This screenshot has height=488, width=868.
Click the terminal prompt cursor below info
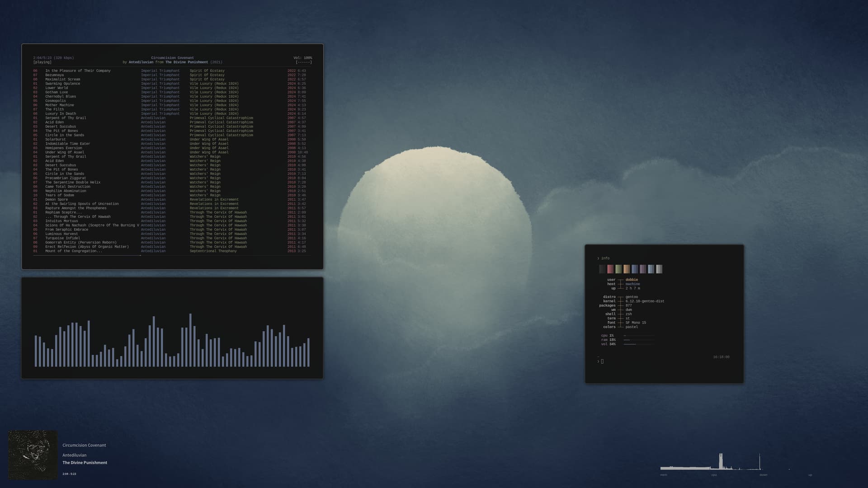[x=602, y=361]
